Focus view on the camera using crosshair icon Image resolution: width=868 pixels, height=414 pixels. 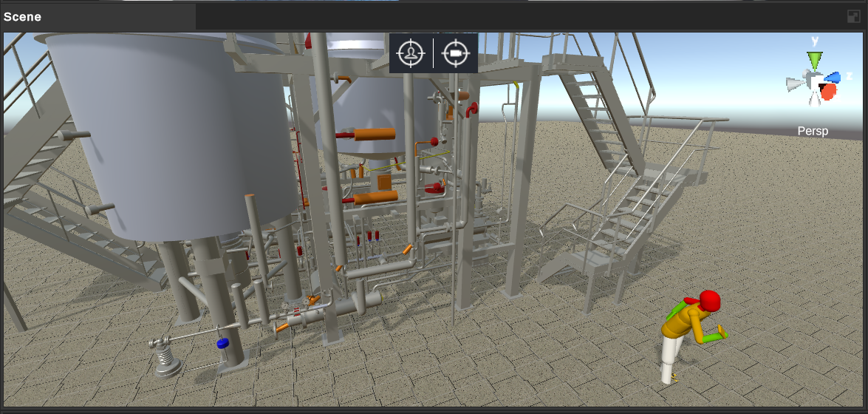[456, 53]
